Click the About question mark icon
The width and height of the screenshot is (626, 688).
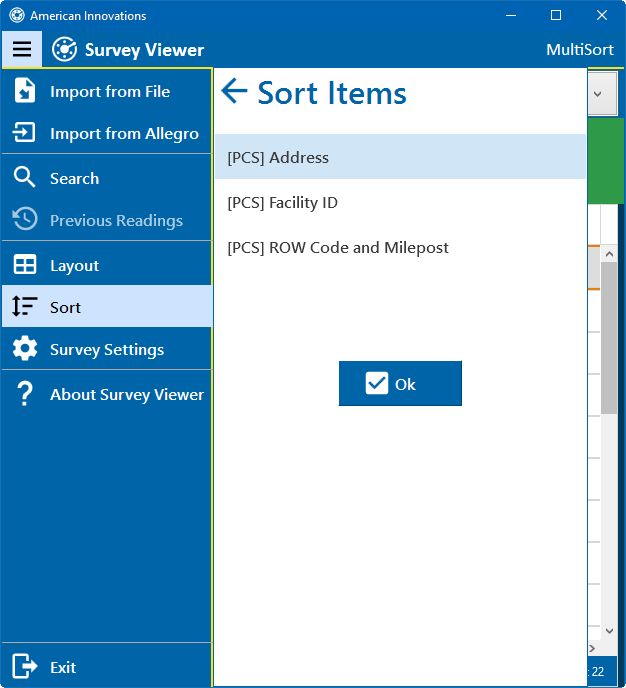(x=25, y=394)
